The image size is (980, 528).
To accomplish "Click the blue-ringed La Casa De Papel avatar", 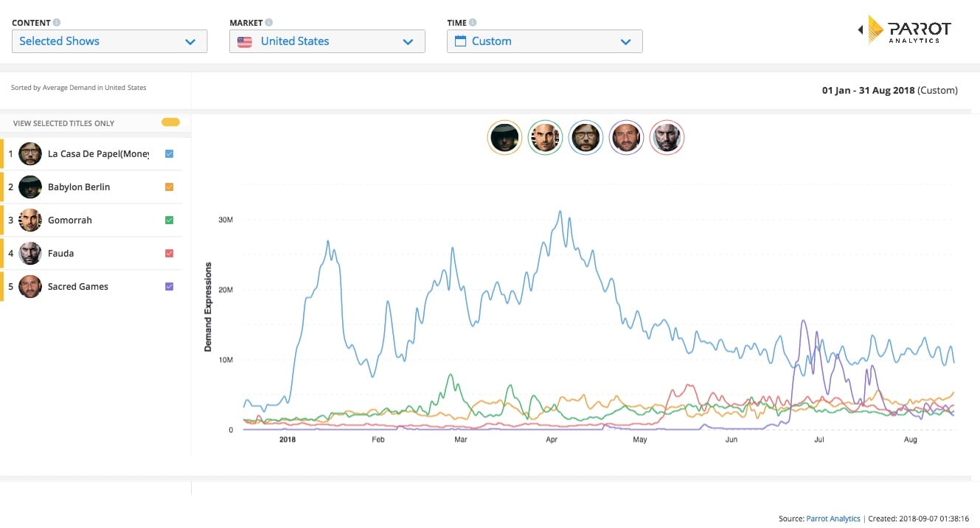I will (x=586, y=138).
